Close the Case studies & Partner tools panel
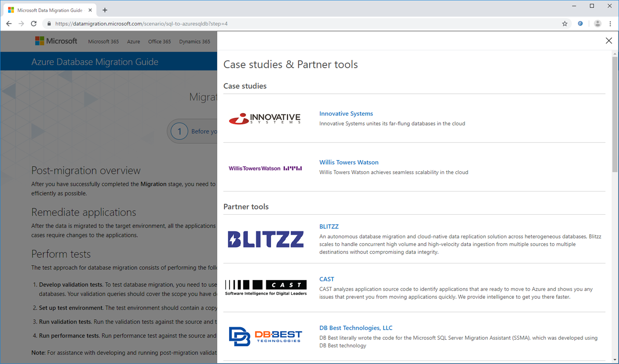The height and width of the screenshot is (364, 619). click(608, 41)
